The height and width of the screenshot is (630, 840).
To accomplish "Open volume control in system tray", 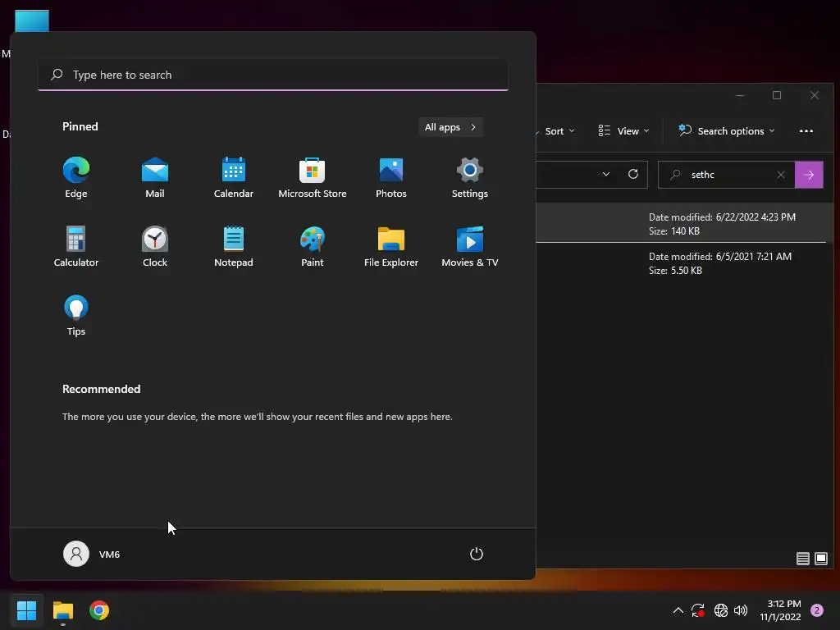I will 741,610.
